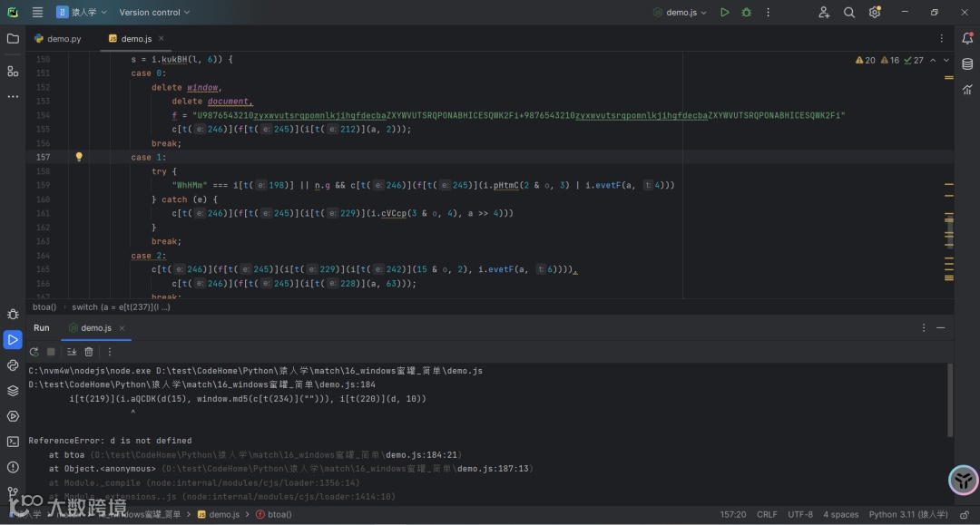The image size is (980, 525).
Task: Open the Problems tool window
Action: point(13,468)
